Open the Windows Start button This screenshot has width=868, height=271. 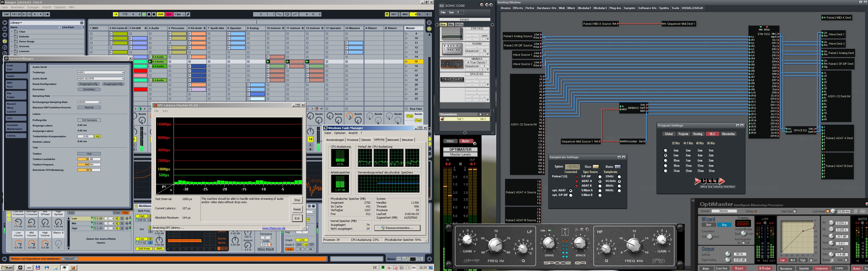click(x=7, y=268)
